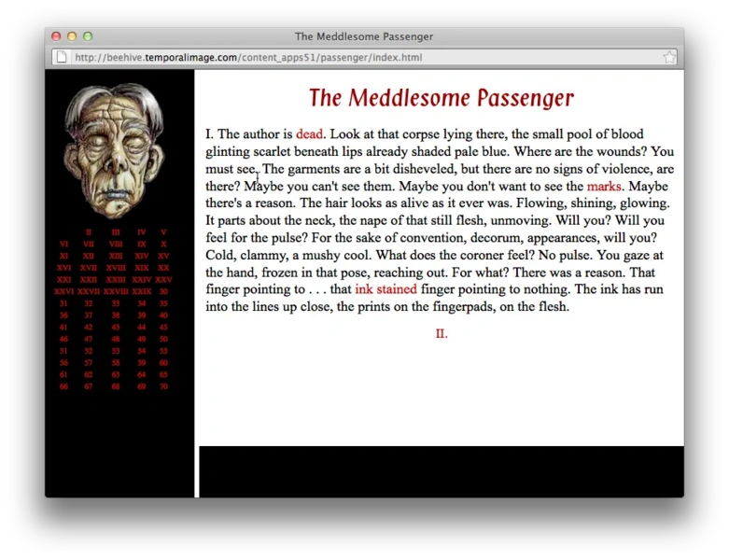Open chapter 56 in sidebar index
Viewport: 729px width, 560px height.
tap(63, 363)
